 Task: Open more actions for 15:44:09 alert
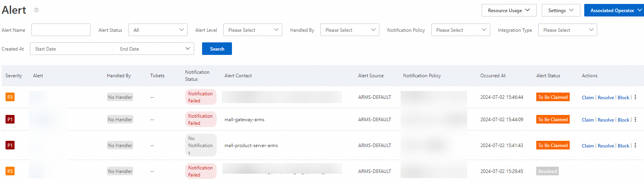pos(635,120)
